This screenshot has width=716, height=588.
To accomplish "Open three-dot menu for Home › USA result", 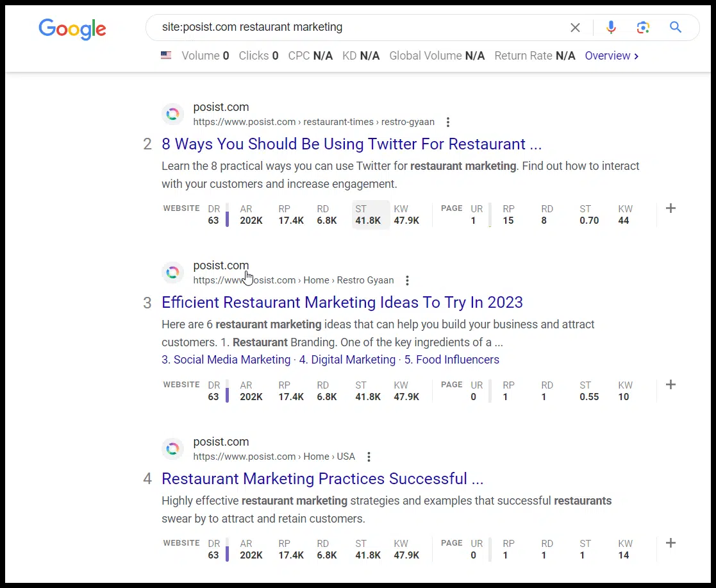I will point(369,457).
